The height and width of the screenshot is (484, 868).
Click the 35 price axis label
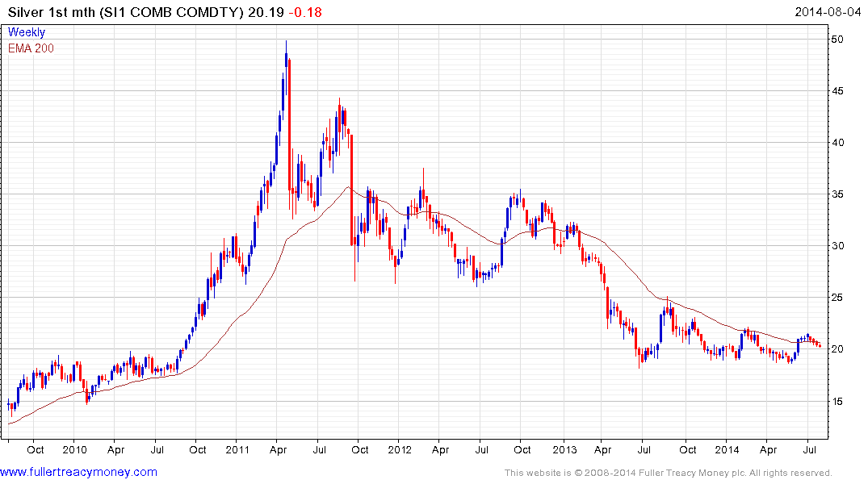click(x=837, y=194)
